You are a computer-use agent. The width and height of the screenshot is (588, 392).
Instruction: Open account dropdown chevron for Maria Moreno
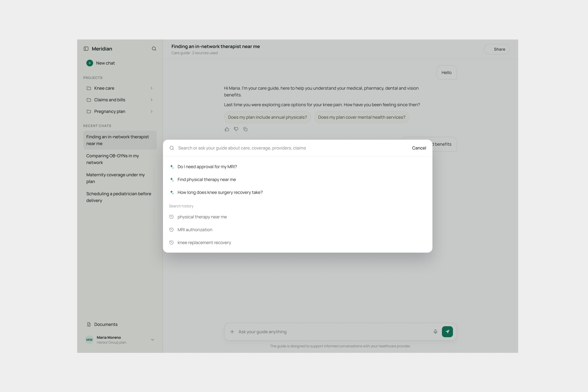tap(152, 340)
